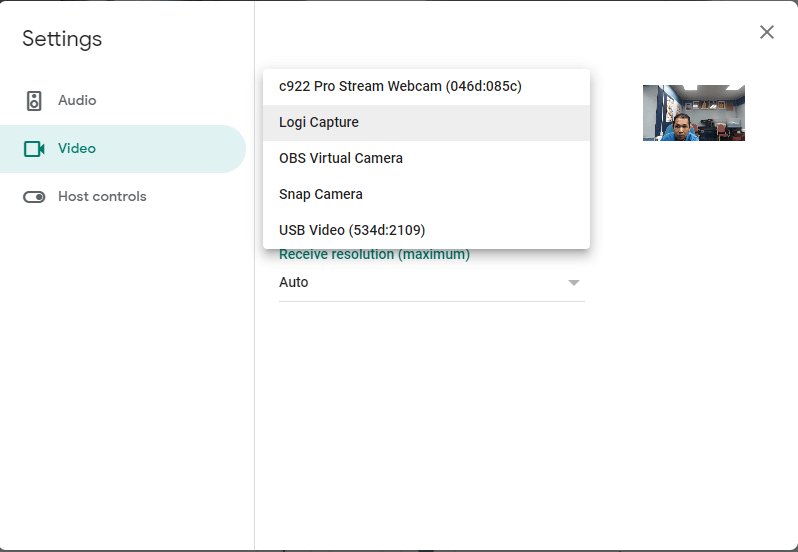Close the Settings dialog

[766, 32]
